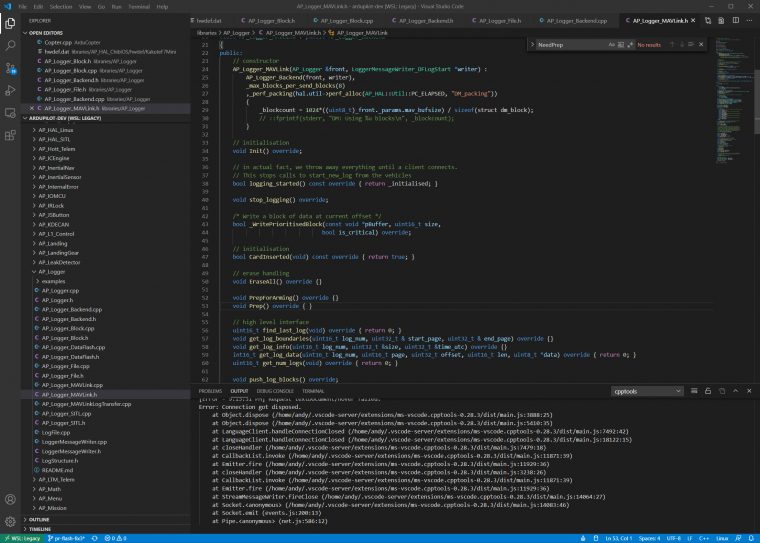The width and height of the screenshot is (760, 543).
Task: Open the Source Control view
Action: [x=10, y=68]
